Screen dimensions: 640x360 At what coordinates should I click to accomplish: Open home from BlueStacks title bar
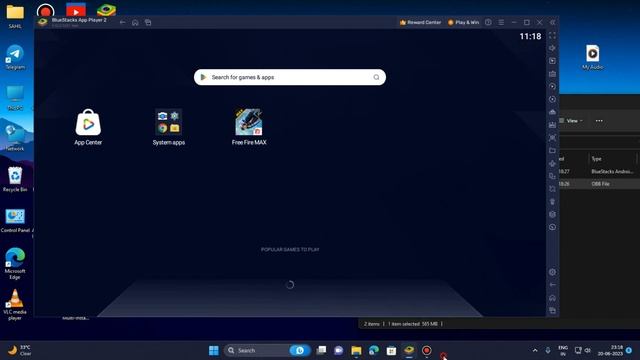coord(135,22)
